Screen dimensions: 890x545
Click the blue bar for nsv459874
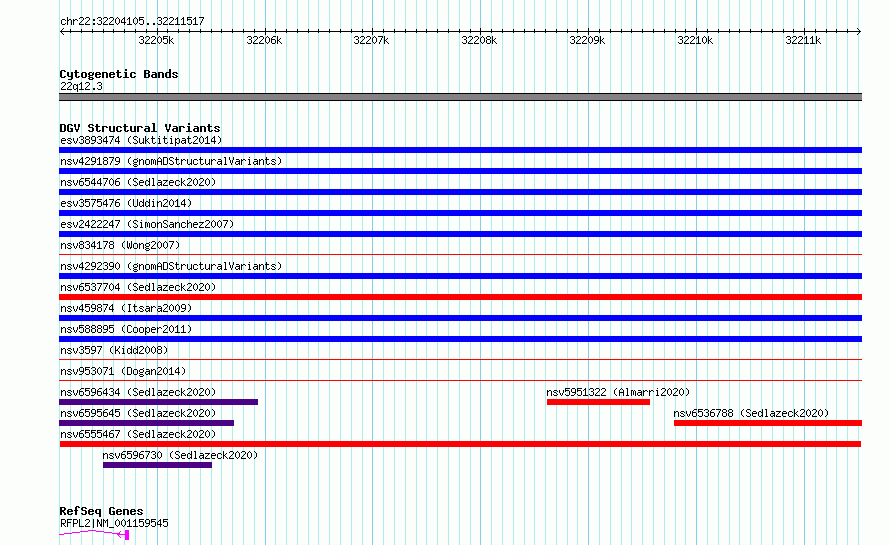point(460,318)
